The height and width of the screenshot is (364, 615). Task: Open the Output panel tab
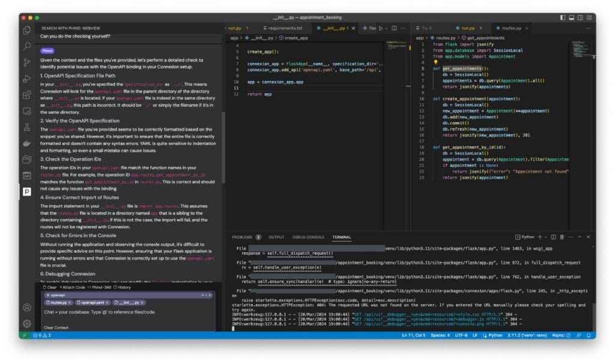[x=276, y=237]
